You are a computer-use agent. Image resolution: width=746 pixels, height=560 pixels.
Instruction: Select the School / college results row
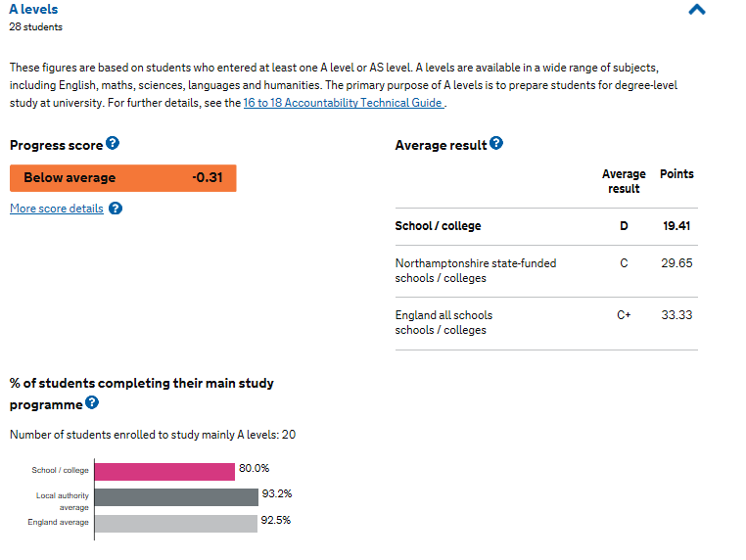(546, 226)
